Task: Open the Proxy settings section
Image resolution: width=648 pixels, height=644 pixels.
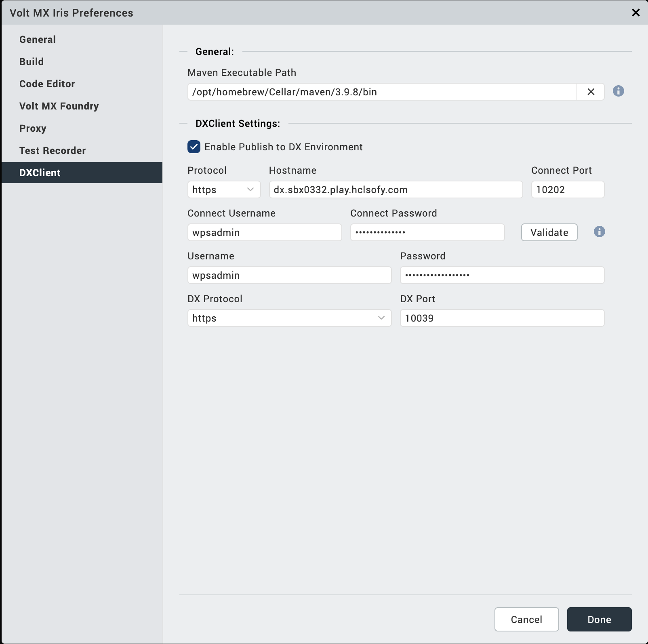Action: click(x=33, y=128)
